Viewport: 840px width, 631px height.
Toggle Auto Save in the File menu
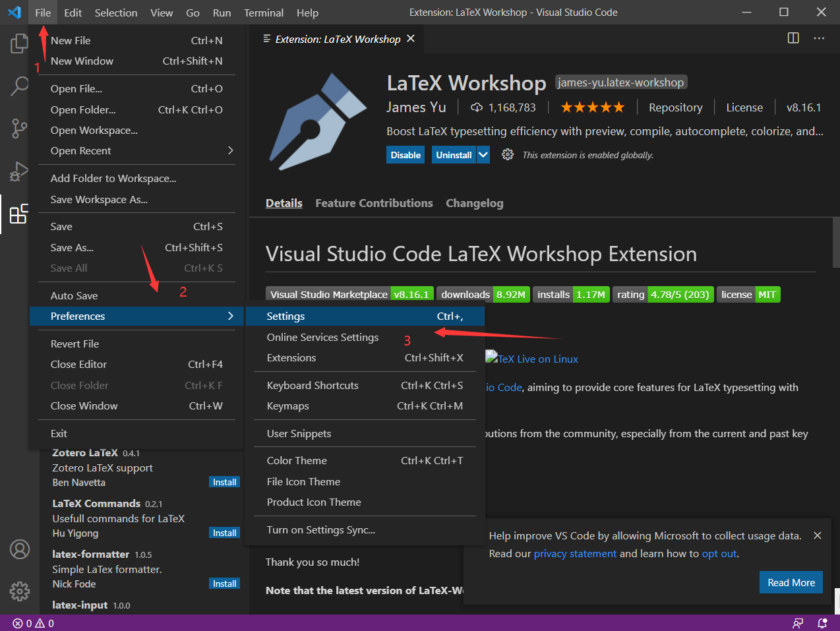[x=73, y=295]
